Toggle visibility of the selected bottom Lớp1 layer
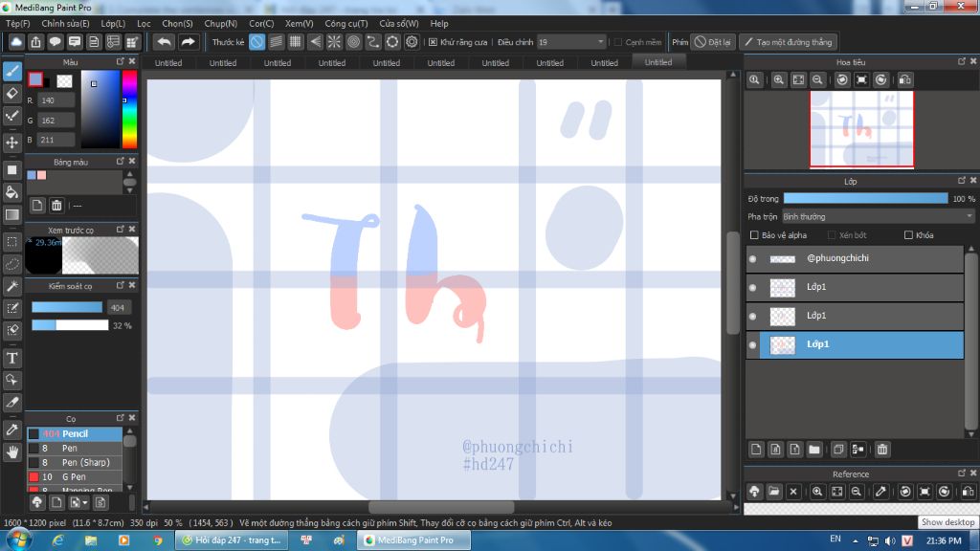Viewport: 980px width, 551px height. point(753,344)
